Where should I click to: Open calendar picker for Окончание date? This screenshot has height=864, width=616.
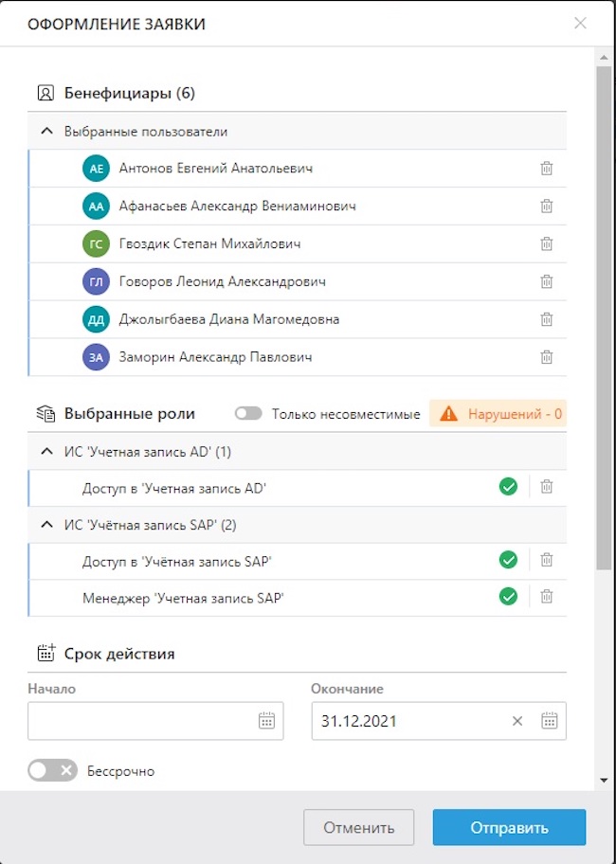click(x=549, y=721)
